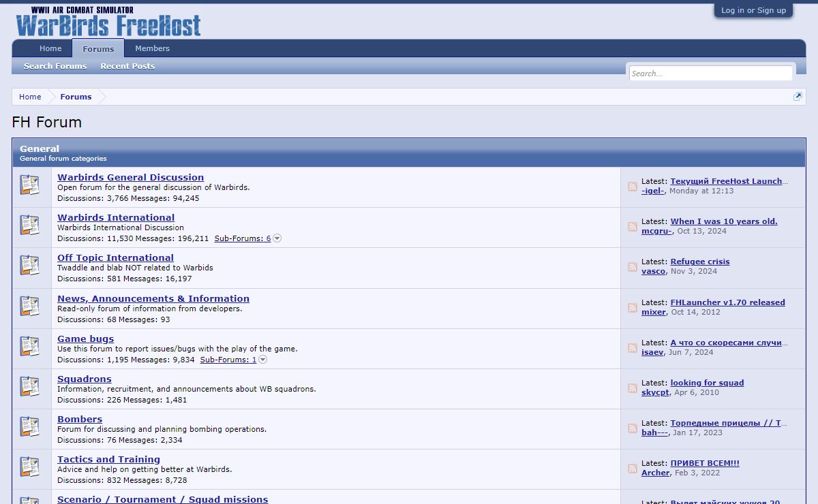
Task: Click 'Read-only forum of information from developers.'
Action: [150, 309]
